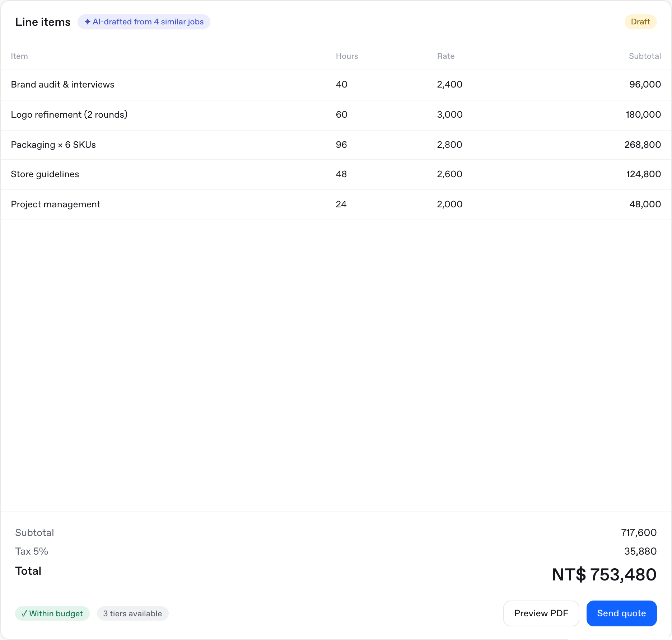Click subtotal 180,000 in Logo refinement row
The height and width of the screenshot is (640, 672).
click(643, 115)
